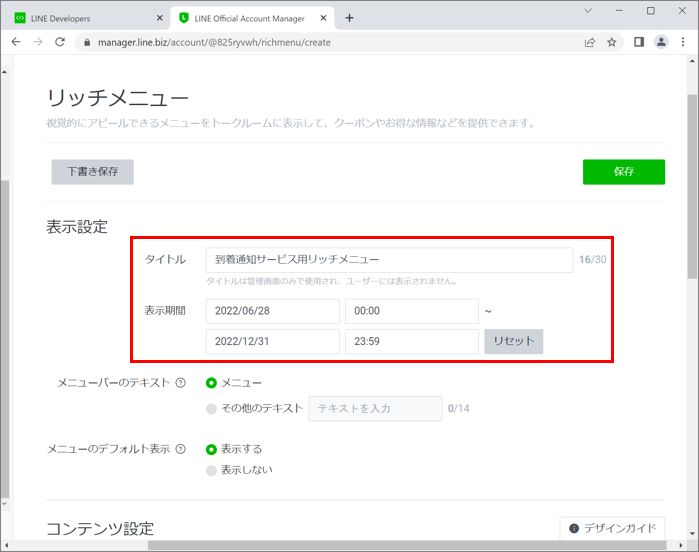Select the LINE Official Account Manager tab
This screenshot has height=552, width=699.
(252, 18)
